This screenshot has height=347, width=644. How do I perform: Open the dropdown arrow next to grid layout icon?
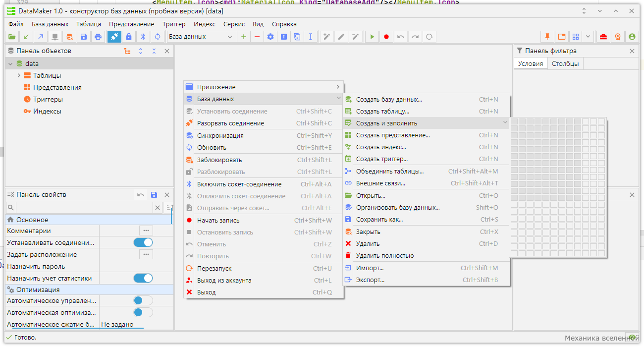(588, 37)
